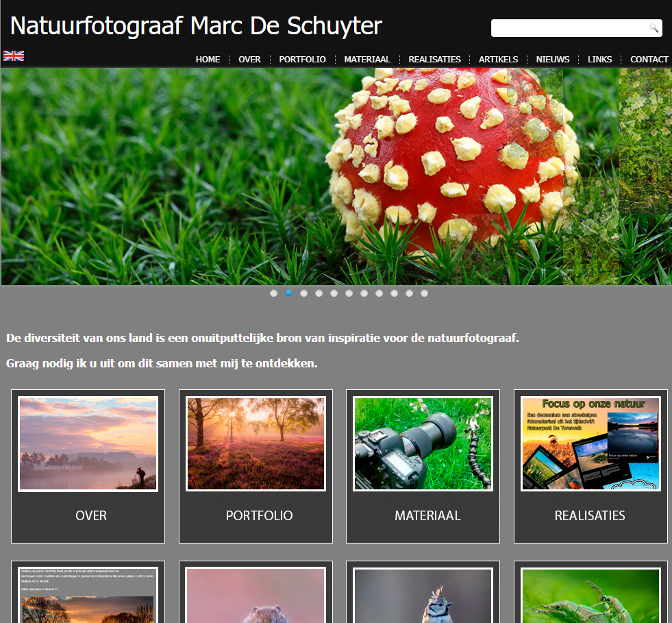Select the seventh slideshow dot

(364, 293)
